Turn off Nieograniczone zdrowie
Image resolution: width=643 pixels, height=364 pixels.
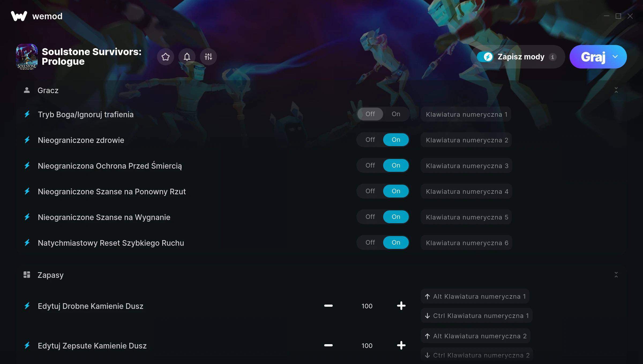pos(370,140)
